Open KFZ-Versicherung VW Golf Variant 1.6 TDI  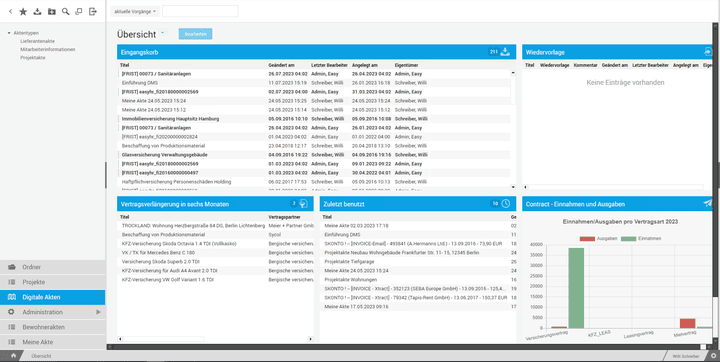(x=215, y=280)
